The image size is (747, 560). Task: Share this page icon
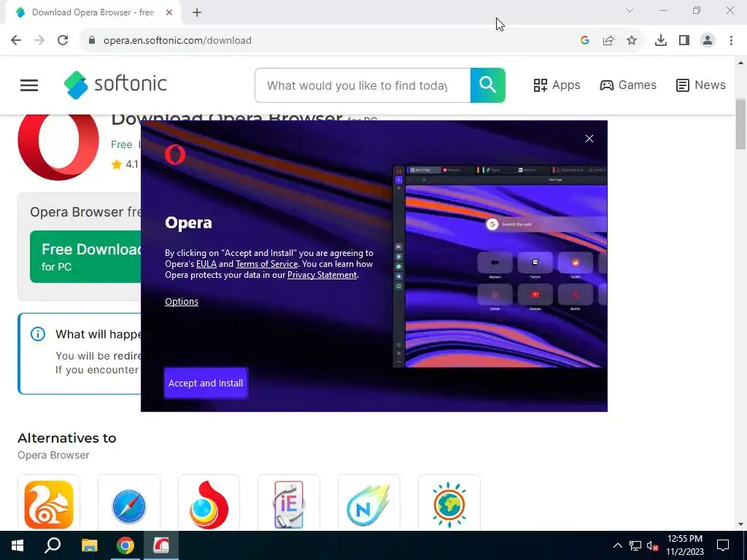point(608,41)
